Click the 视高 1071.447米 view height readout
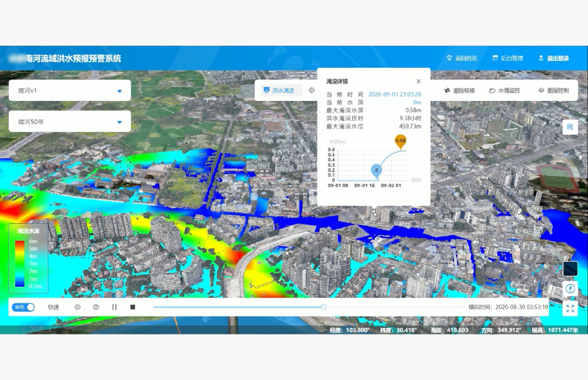 [x=555, y=330]
